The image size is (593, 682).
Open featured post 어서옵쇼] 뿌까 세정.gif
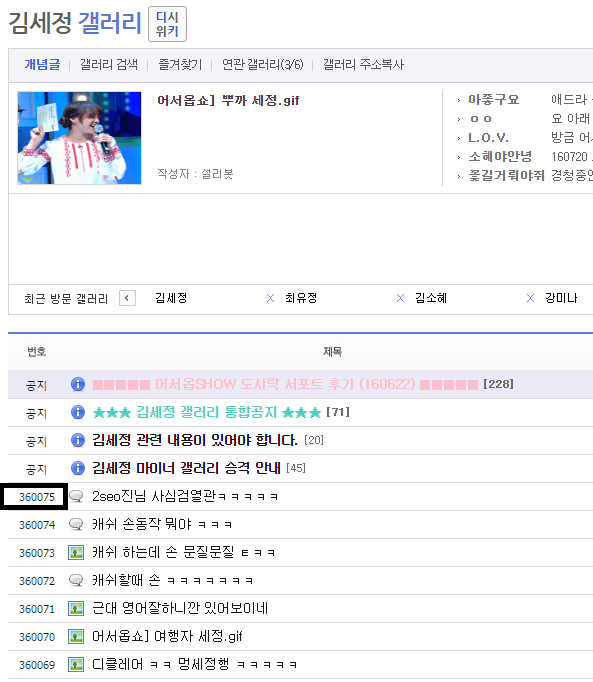click(x=228, y=100)
